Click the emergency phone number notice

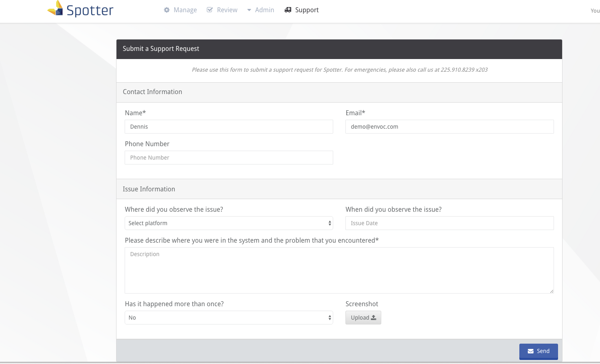click(x=340, y=70)
